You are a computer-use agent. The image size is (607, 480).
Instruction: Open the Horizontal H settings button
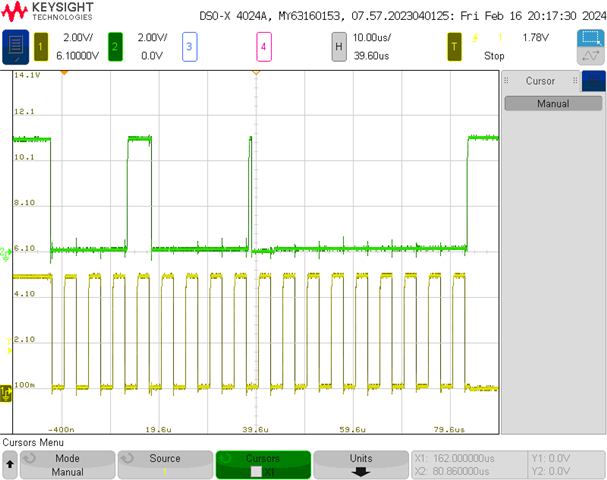pos(339,47)
